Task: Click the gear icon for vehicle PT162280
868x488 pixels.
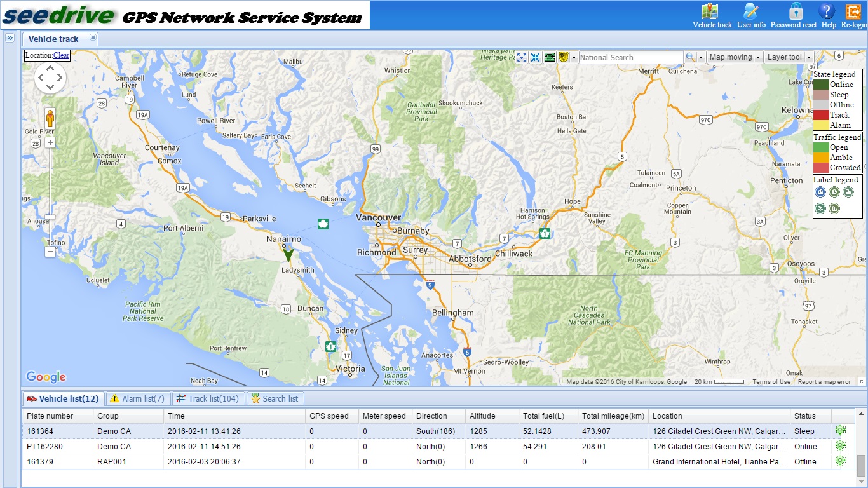Action: click(841, 446)
